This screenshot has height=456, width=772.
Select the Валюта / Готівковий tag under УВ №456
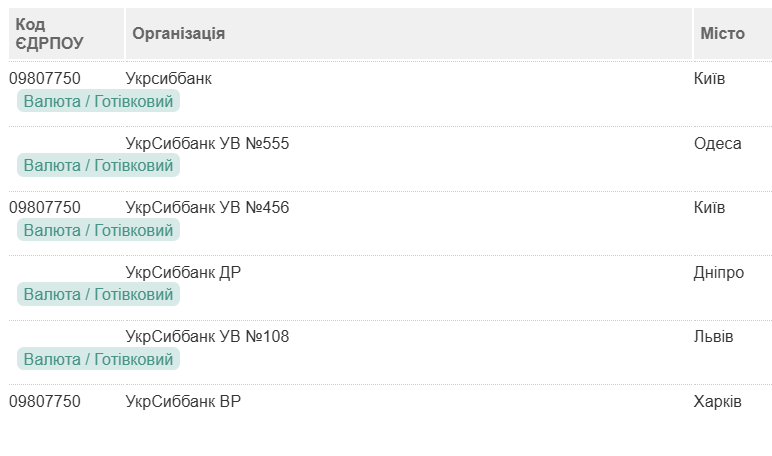click(x=98, y=230)
